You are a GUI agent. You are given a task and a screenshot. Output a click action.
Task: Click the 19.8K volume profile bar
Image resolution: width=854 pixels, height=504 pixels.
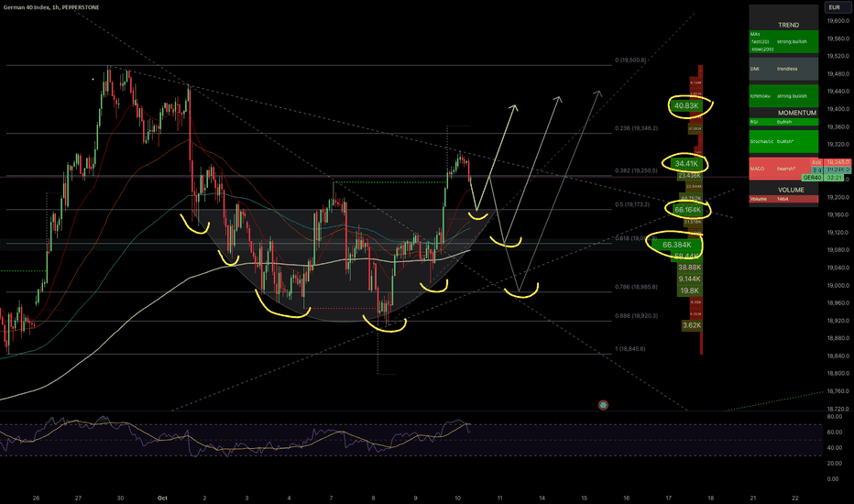689,290
